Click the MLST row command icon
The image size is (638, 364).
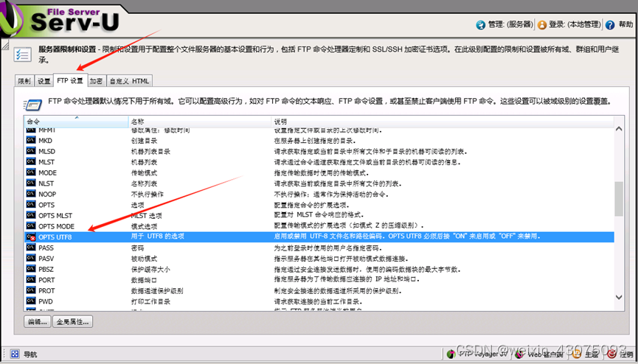[x=31, y=161]
